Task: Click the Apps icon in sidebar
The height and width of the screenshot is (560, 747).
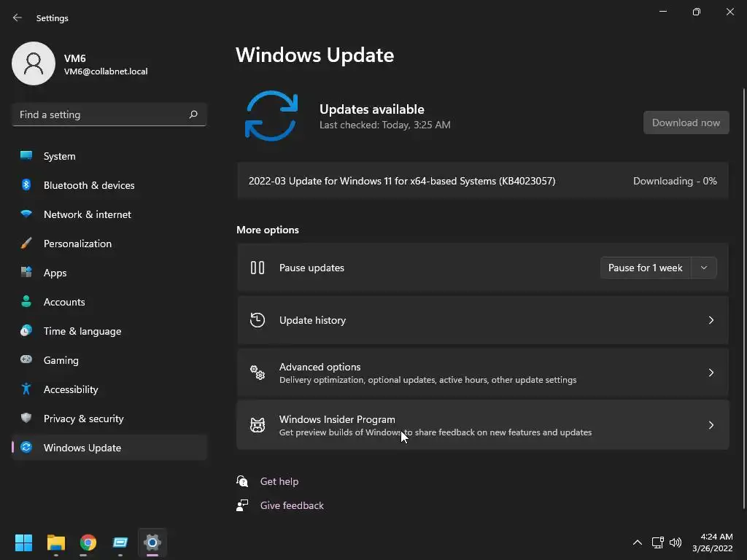Action: (26, 273)
